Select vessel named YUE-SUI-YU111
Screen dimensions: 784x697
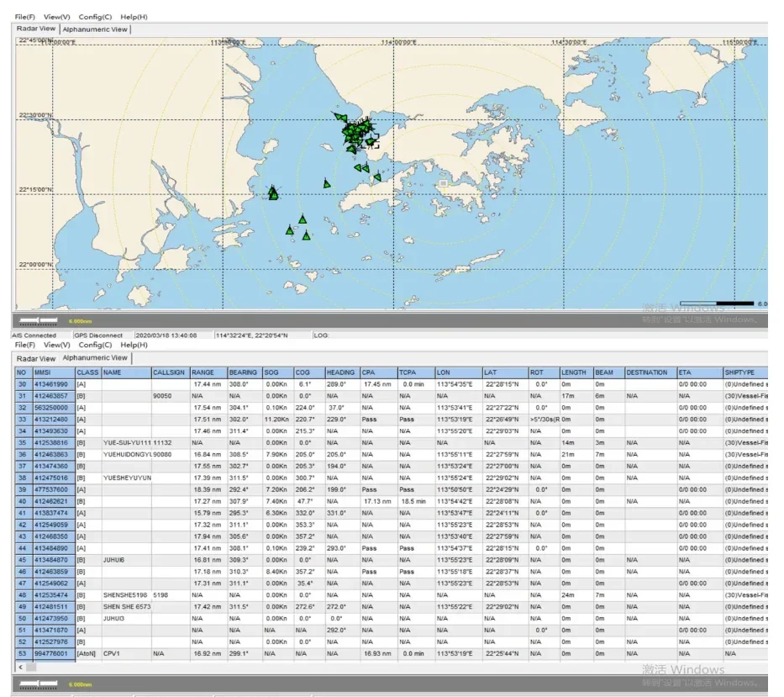[x=392, y=443]
